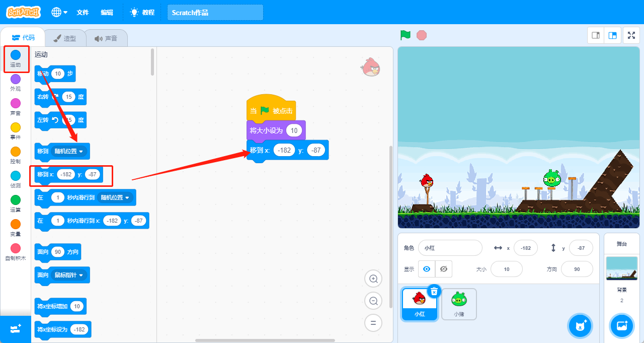Click the 将x坐标设为 -182 block
Viewport: 644px width, 343px height.
63,329
